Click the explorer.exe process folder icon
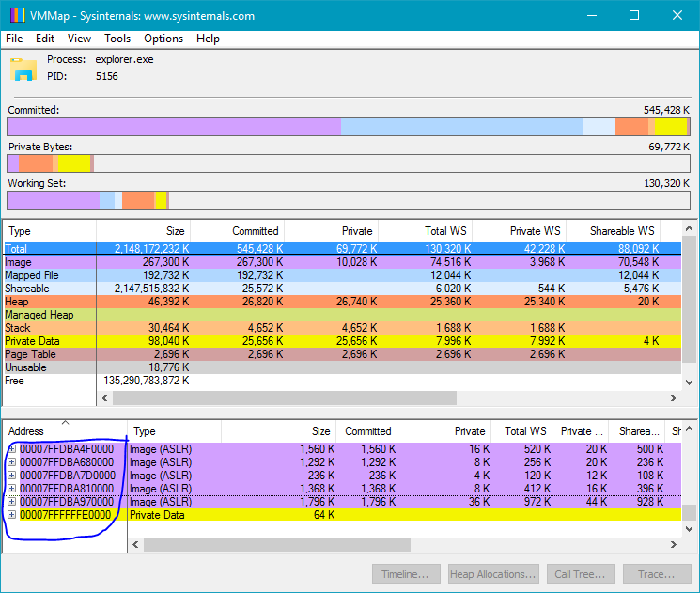This screenshot has width=700, height=593. 23,70
